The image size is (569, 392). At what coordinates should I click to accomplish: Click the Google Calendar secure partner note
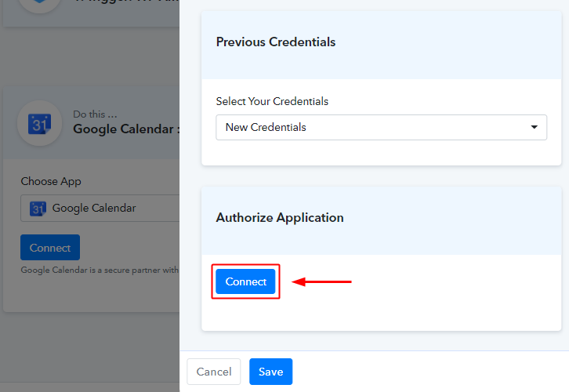(100, 270)
